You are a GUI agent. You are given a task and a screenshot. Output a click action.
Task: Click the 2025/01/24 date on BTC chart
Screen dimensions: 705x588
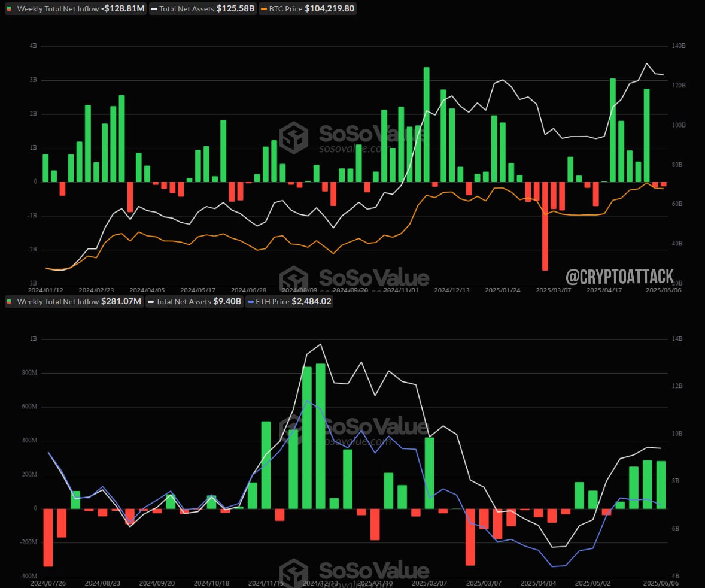tap(503, 290)
